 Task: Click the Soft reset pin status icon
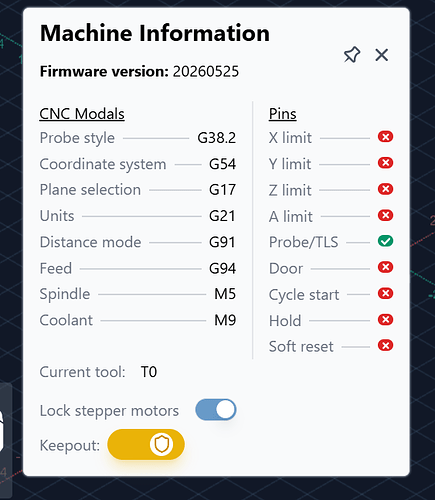click(385, 345)
